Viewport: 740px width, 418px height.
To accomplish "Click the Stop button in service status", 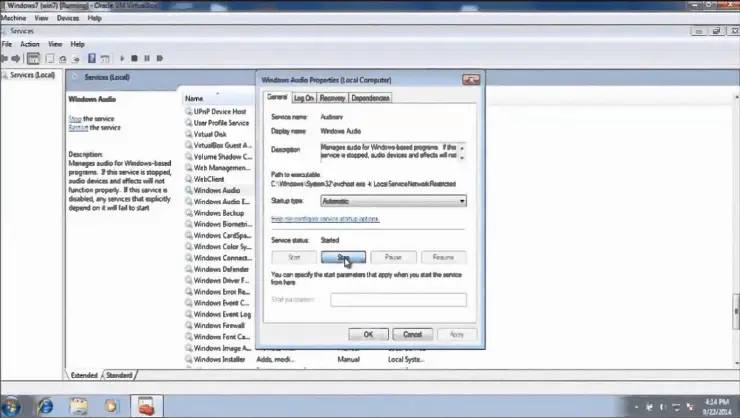I will pos(343,257).
